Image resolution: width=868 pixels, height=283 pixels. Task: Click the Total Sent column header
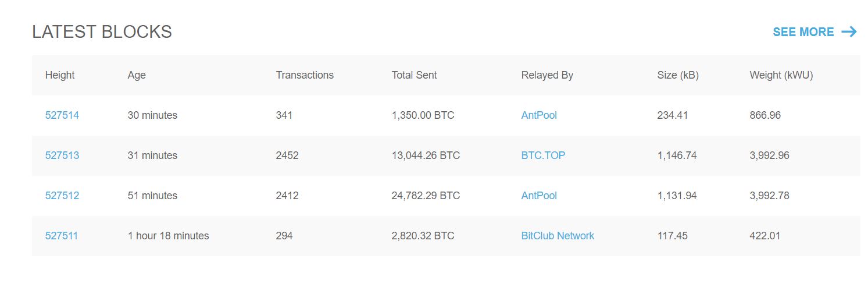point(414,75)
